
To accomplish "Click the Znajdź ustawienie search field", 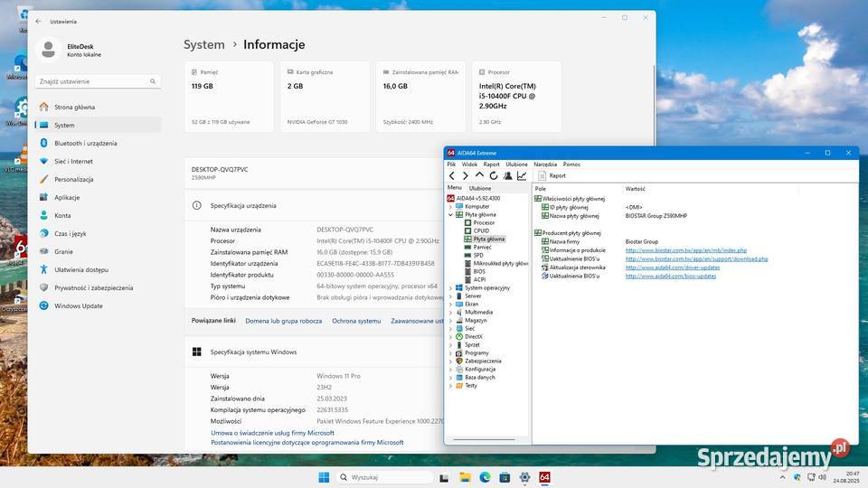I will (x=98, y=81).
